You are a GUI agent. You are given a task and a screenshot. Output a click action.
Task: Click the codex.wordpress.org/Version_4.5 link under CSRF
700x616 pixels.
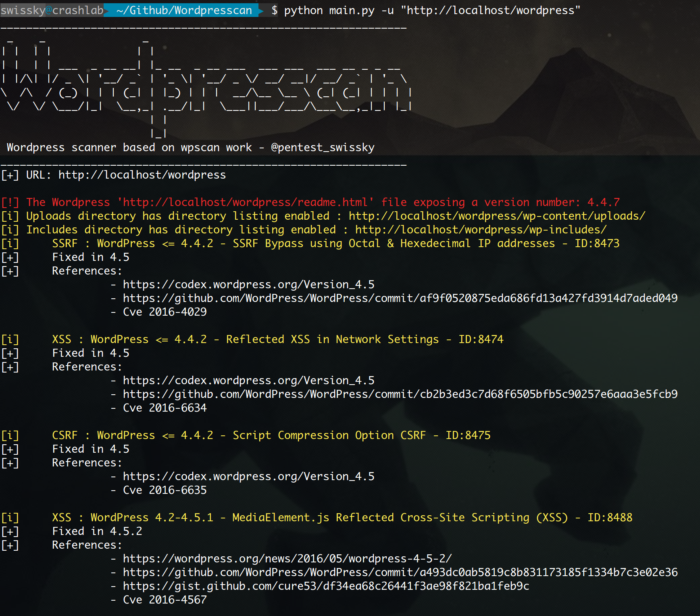[248, 477]
